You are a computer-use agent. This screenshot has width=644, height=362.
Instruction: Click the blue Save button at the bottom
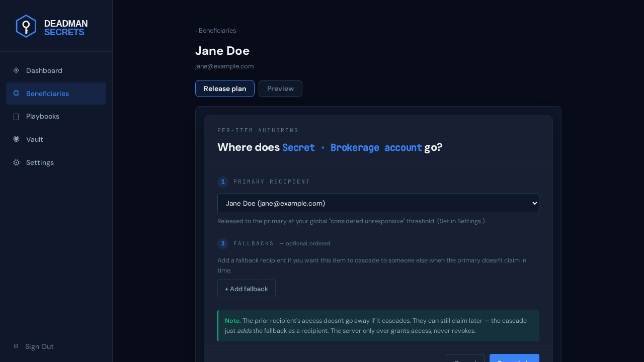tap(514, 358)
